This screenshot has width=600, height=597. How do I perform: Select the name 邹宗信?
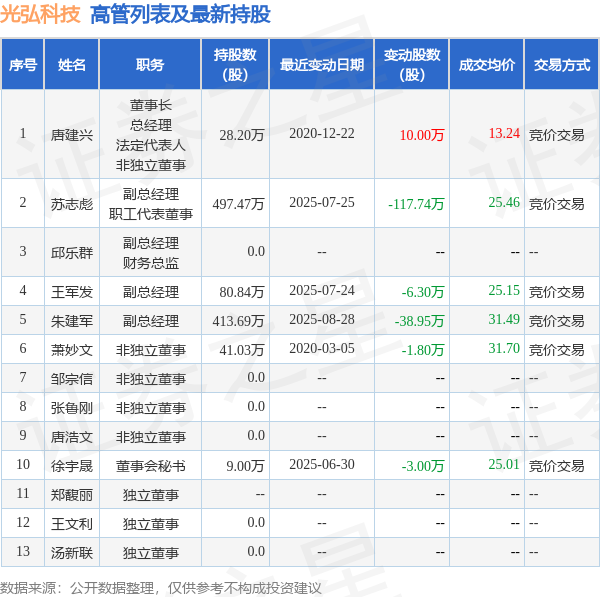72,379
